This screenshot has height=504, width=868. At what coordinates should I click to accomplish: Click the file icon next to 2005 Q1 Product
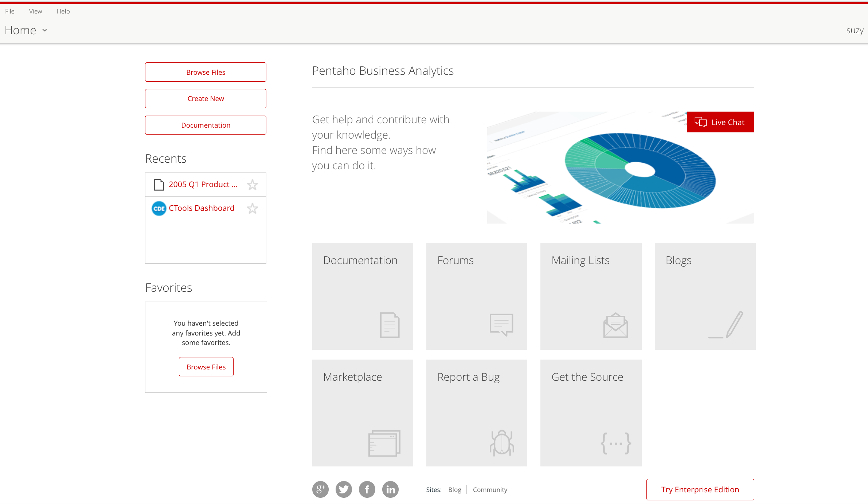[159, 185]
